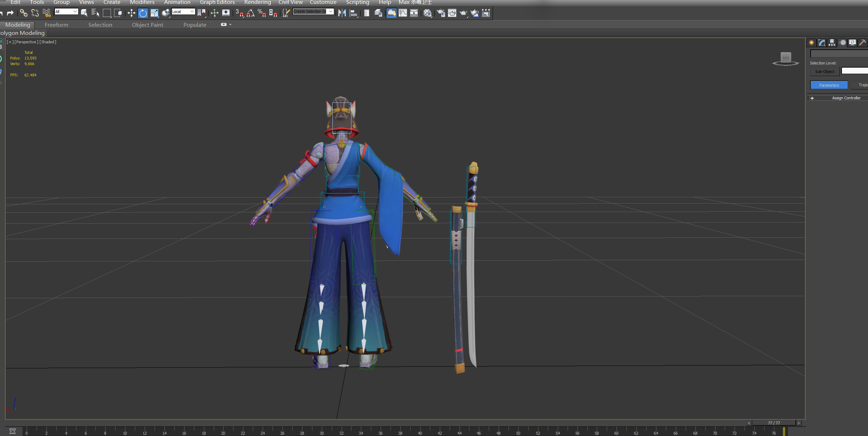Open the selection filter 'All' dropdown
The width and height of the screenshot is (868, 436).
[x=66, y=12]
